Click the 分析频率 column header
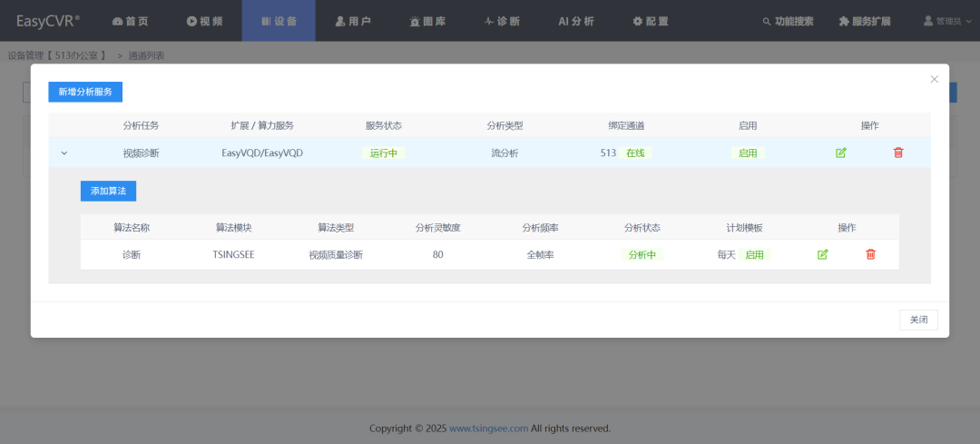 [541, 228]
